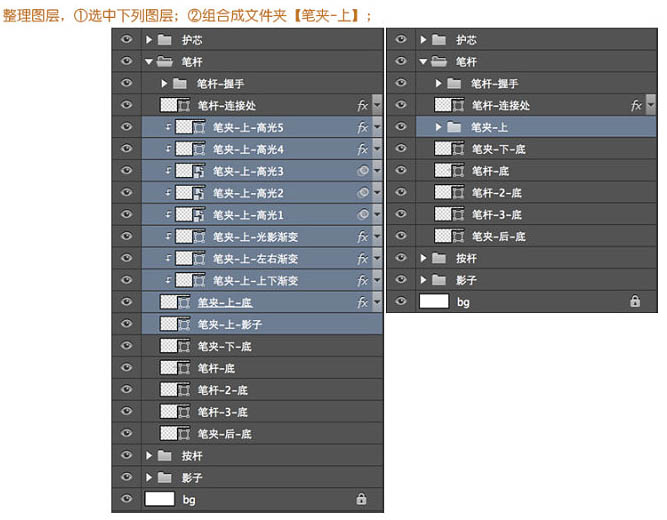
Task: Click lock icon on right panel bg layer
Action: pos(635,301)
